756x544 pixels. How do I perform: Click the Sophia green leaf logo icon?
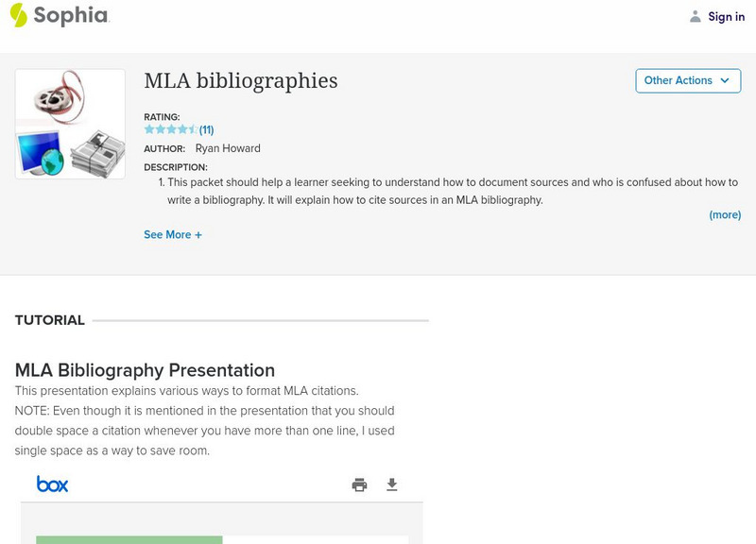click(18, 15)
